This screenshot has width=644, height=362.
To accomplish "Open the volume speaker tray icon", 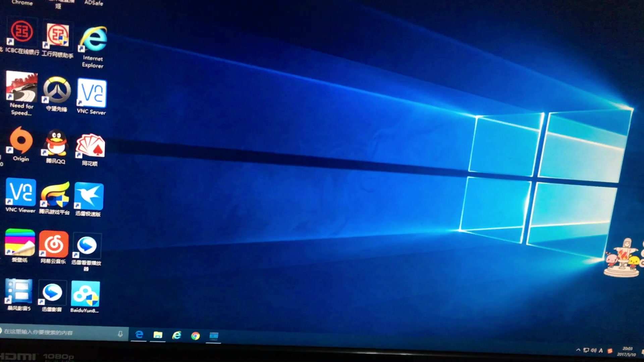I will click(593, 350).
